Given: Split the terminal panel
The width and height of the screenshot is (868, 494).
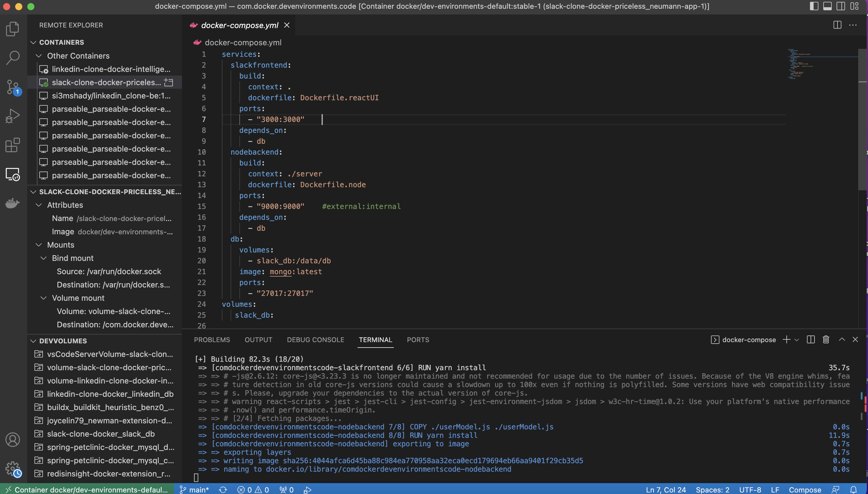Looking at the screenshot, I should click(811, 340).
